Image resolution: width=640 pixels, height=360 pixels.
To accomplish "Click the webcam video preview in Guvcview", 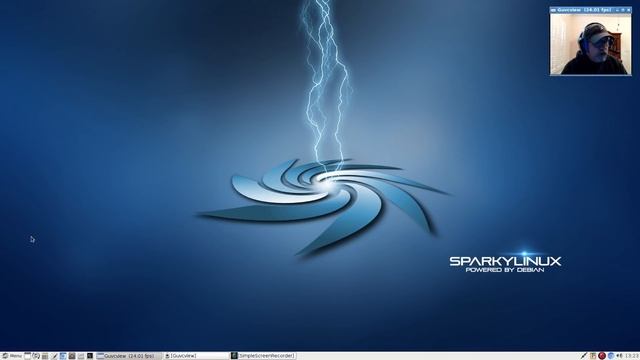I will tap(591, 44).
